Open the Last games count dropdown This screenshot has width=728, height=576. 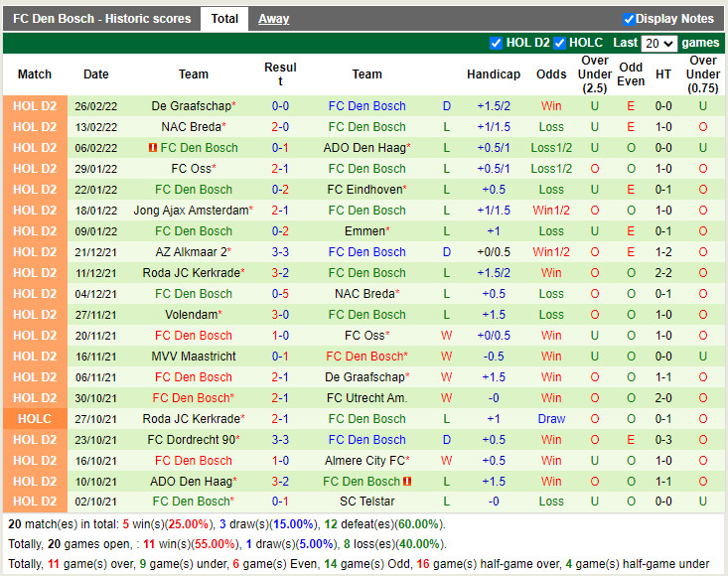tap(658, 44)
